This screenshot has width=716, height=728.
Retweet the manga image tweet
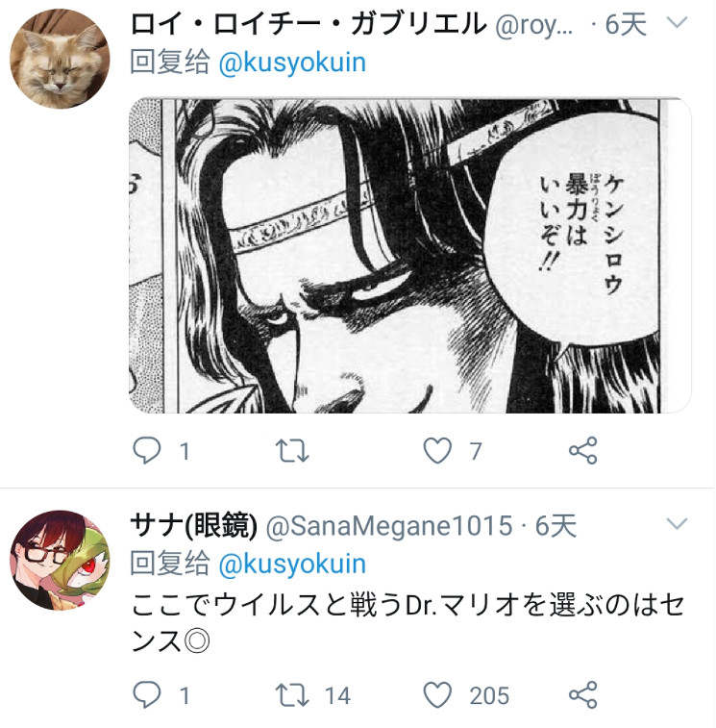tap(292, 450)
